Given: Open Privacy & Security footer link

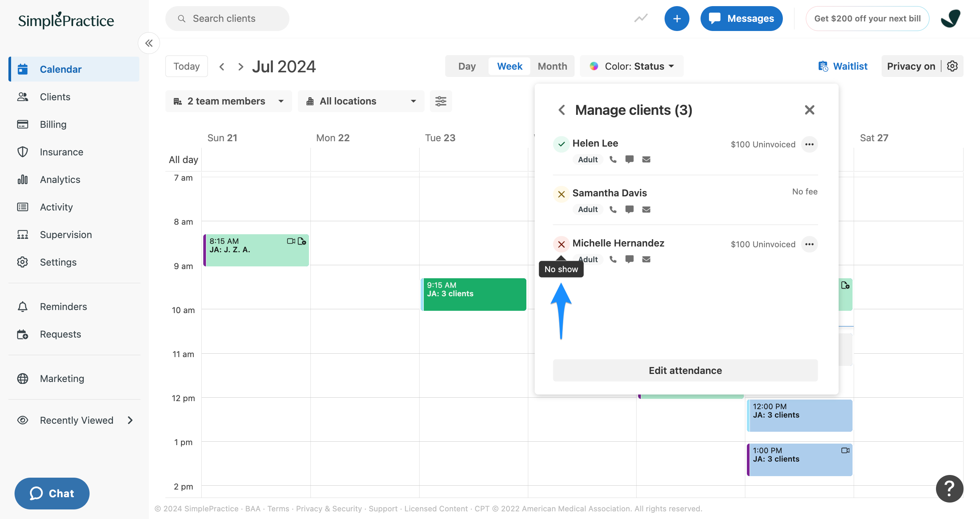Looking at the screenshot, I should tap(329, 509).
